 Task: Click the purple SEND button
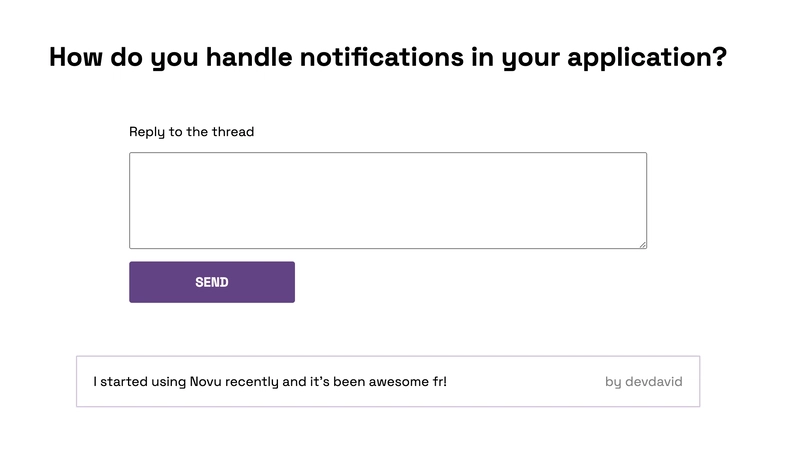pyautogui.click(x=212, y=282)
